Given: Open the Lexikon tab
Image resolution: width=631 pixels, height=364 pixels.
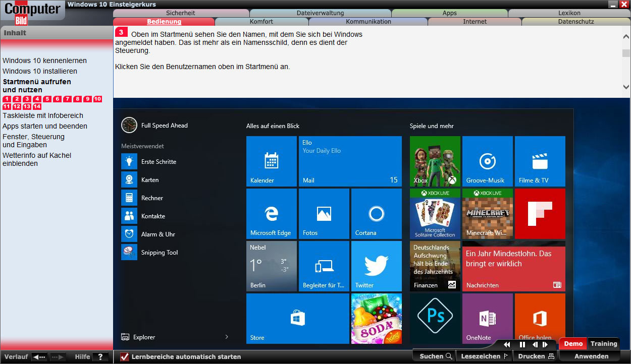Looking at the screenshot, I should pyautogui.click(x=569, y=13).
